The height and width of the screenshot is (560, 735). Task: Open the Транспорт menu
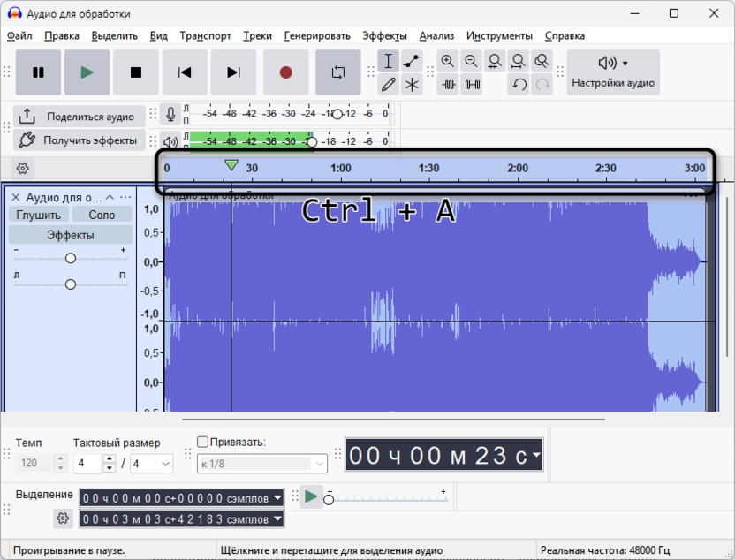[205, 35]
